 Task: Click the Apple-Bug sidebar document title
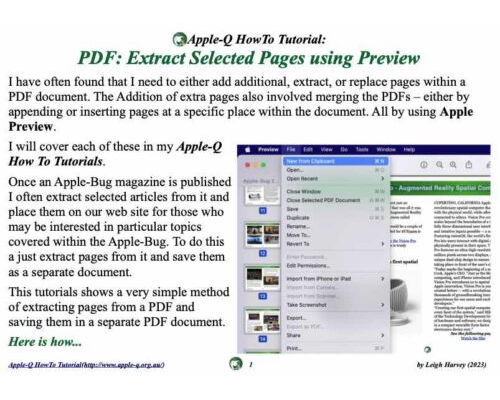pyautogui.click(x=260, y=181)
